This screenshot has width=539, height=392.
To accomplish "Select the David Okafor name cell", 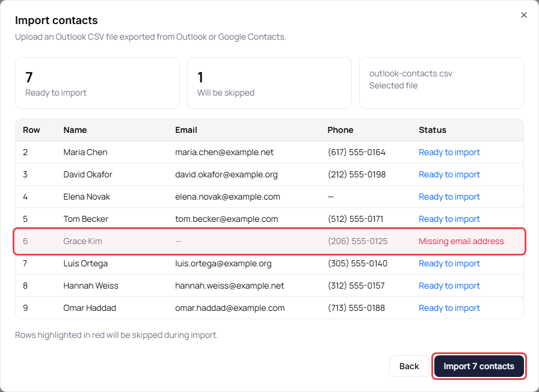I will click(x=88, y=174).
